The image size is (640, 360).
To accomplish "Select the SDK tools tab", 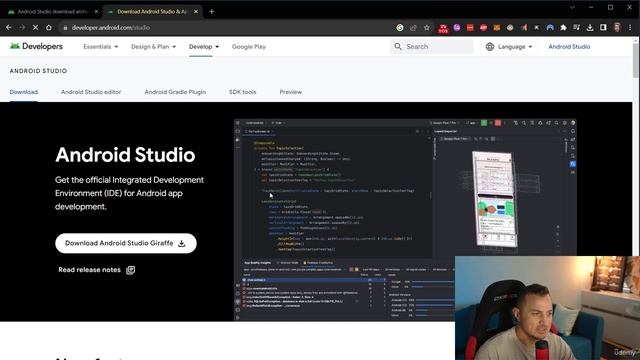I will pyautogui.click(x=242, y=92).
